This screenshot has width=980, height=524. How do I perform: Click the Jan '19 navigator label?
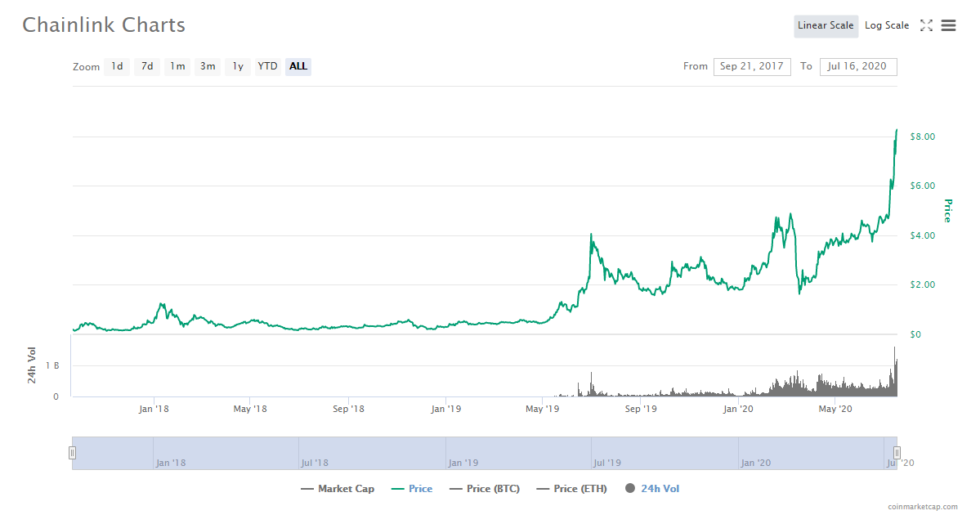pyautogui.click(x=463, y=464)
